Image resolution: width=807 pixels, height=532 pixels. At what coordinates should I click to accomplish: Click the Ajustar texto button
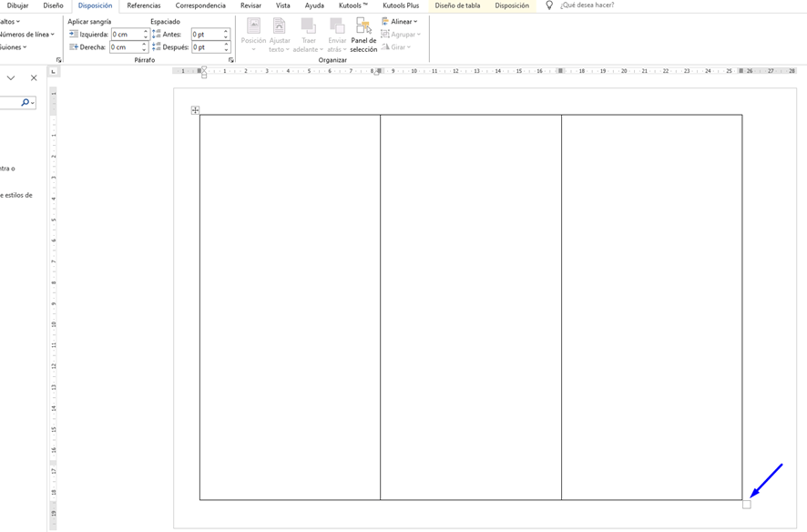point(280,35)
